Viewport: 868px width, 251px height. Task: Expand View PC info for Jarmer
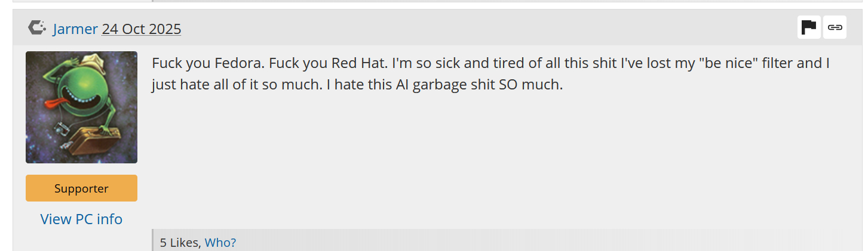coord(81,219)
